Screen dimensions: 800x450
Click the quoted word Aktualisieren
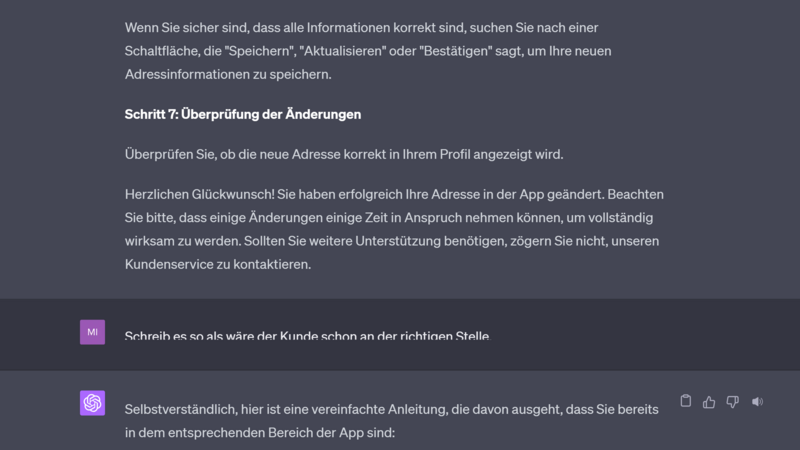342,51
